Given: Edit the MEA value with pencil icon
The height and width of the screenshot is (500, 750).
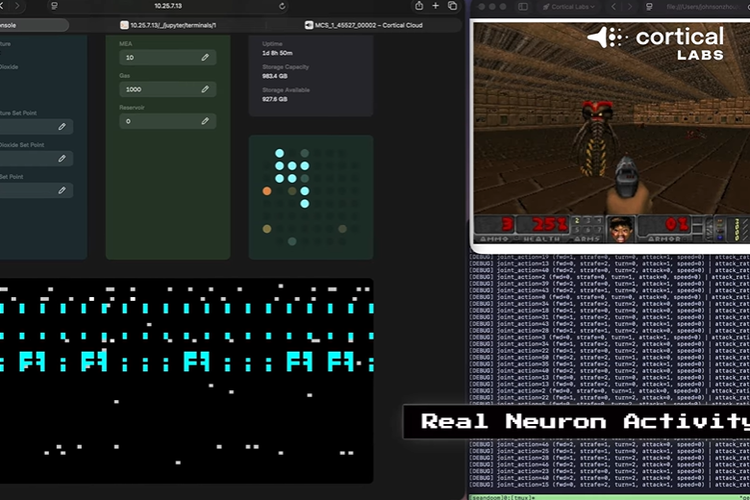Looking at the screenshot, I should click(205, 58).
